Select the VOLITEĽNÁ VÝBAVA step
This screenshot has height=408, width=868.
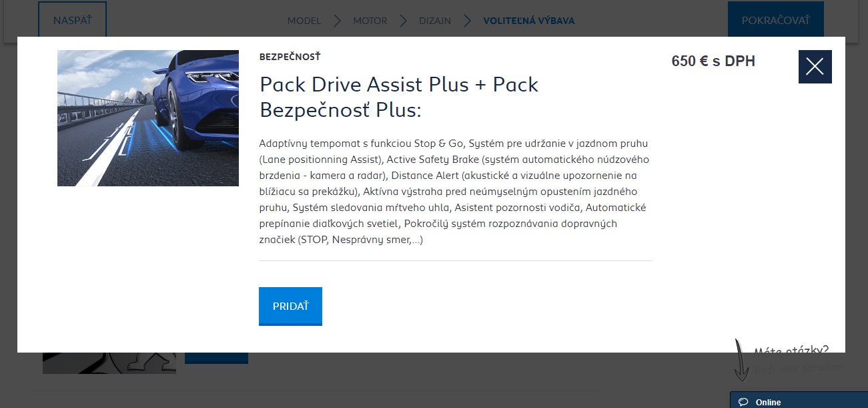pos(529,21)
